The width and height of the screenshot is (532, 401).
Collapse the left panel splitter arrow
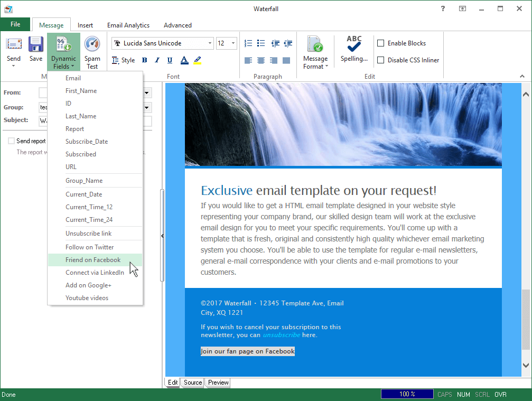(x=162, y=236)
